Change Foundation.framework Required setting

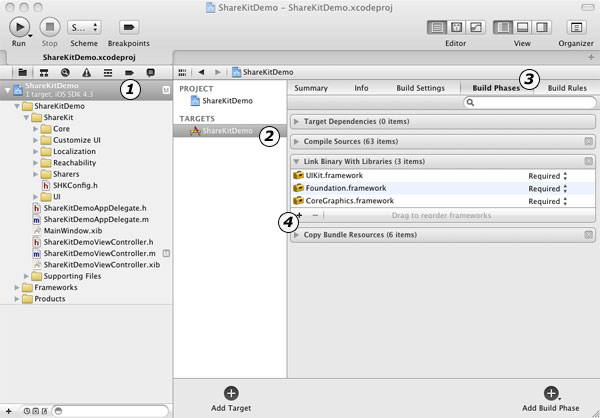point(548,189)
